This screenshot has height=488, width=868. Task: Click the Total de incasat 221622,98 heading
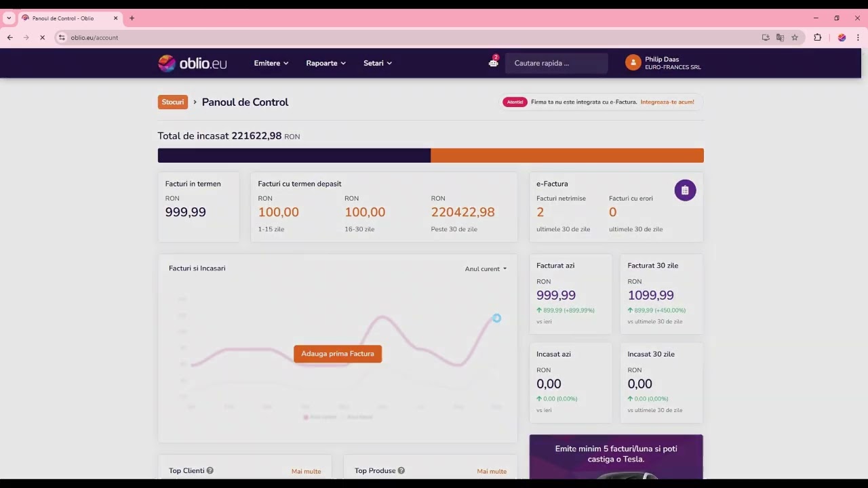coord(229,136)
